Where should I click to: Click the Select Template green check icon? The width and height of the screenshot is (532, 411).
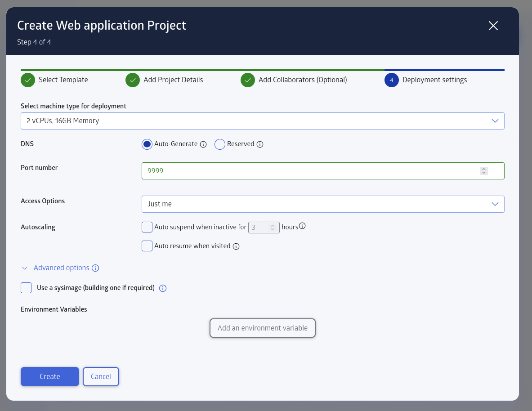(x=28, y=80)
